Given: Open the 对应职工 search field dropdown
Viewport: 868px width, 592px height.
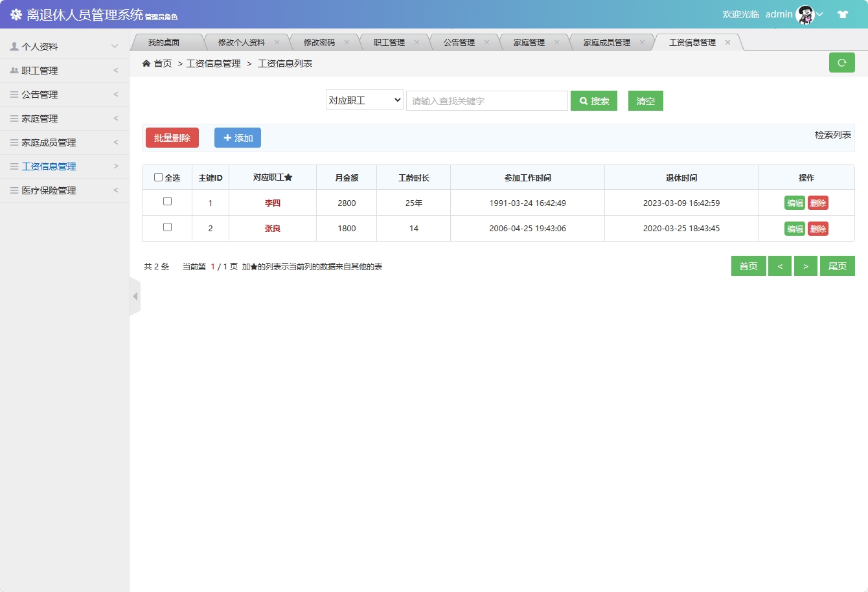Looking at the screenshot, I should tap(364, 100).
